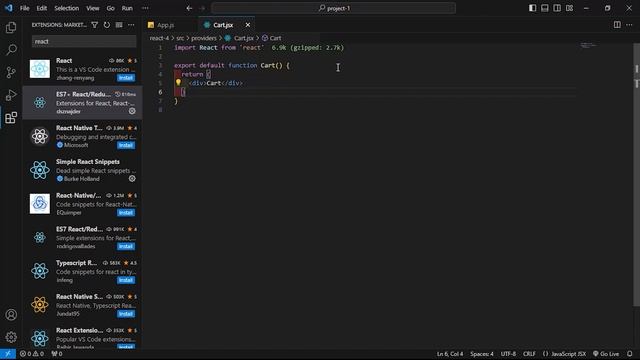The width and height of the screenshot is (640, 360).
Task: Click the code minimap preview
Action: (x=588, y=45)
